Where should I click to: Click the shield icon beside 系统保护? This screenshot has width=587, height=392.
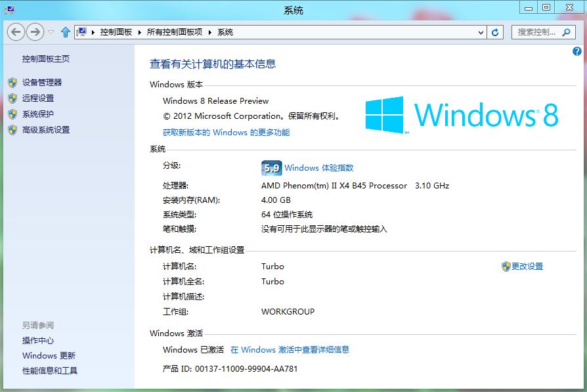click(x=12, y=114)
